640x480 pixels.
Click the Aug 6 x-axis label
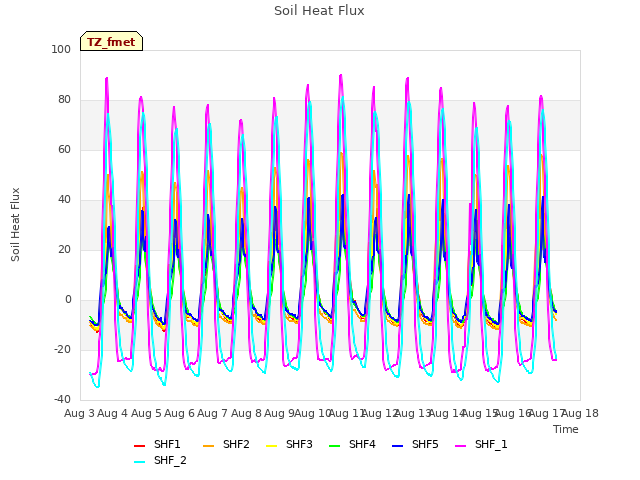[180, 413]
